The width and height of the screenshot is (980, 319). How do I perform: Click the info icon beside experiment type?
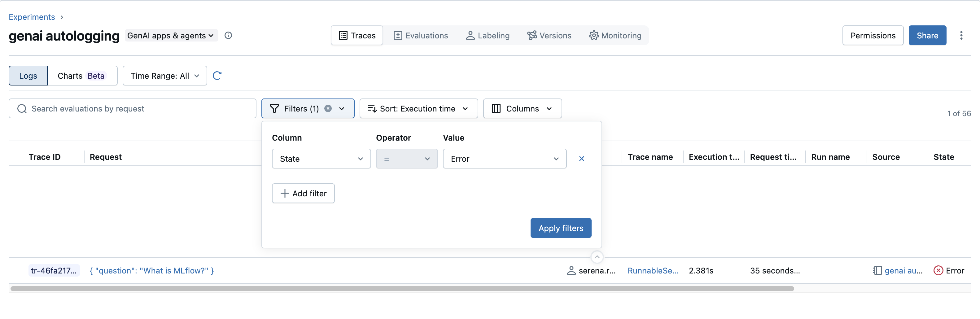228,35
